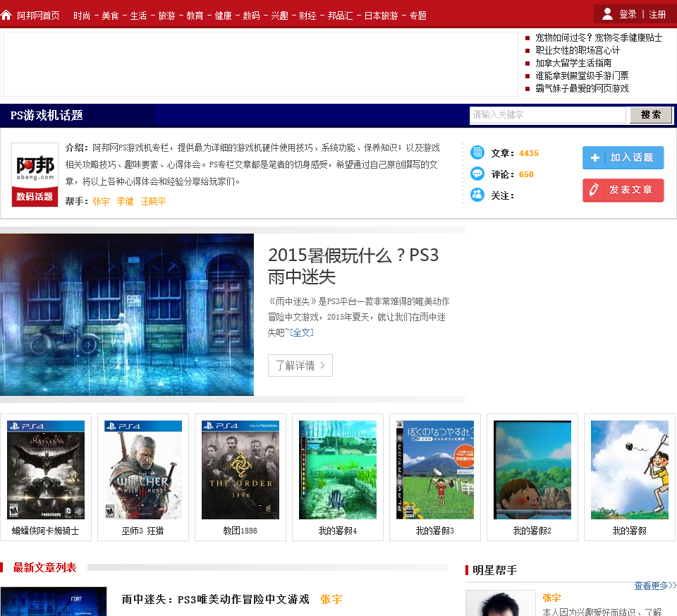Open the 阿邦网首页 menu link

(38, 16)
